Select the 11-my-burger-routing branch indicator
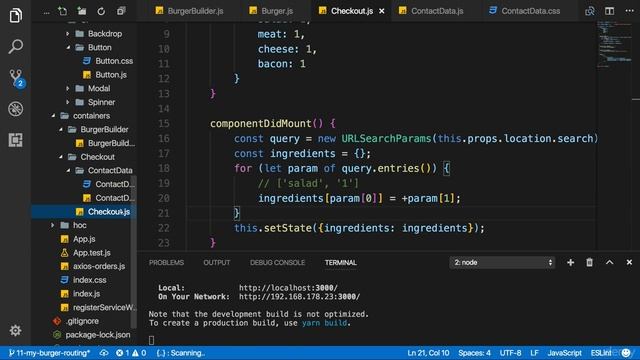The image size is (640, 360). pos(49,353)
